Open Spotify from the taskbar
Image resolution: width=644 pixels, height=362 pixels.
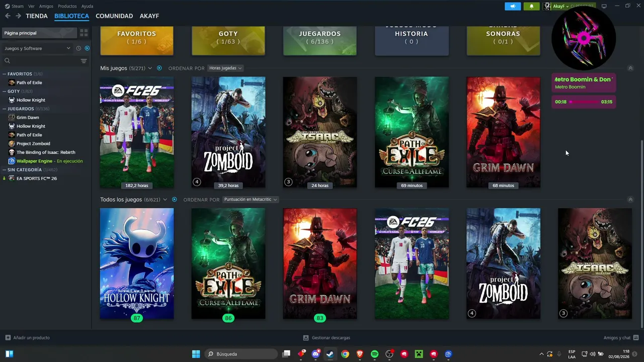pos(374,354)
